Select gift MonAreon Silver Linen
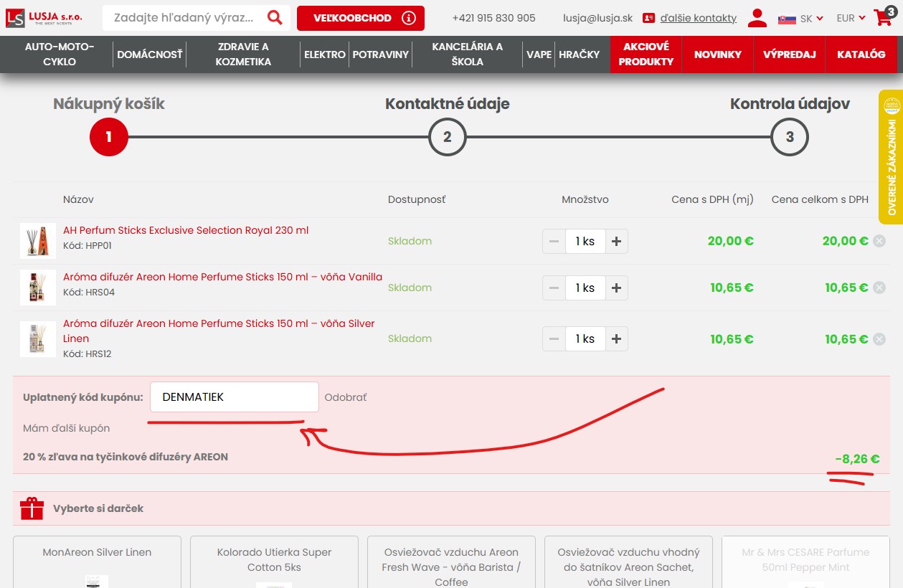The height and width of the screenshot is (588, 903). click(97, 562)
